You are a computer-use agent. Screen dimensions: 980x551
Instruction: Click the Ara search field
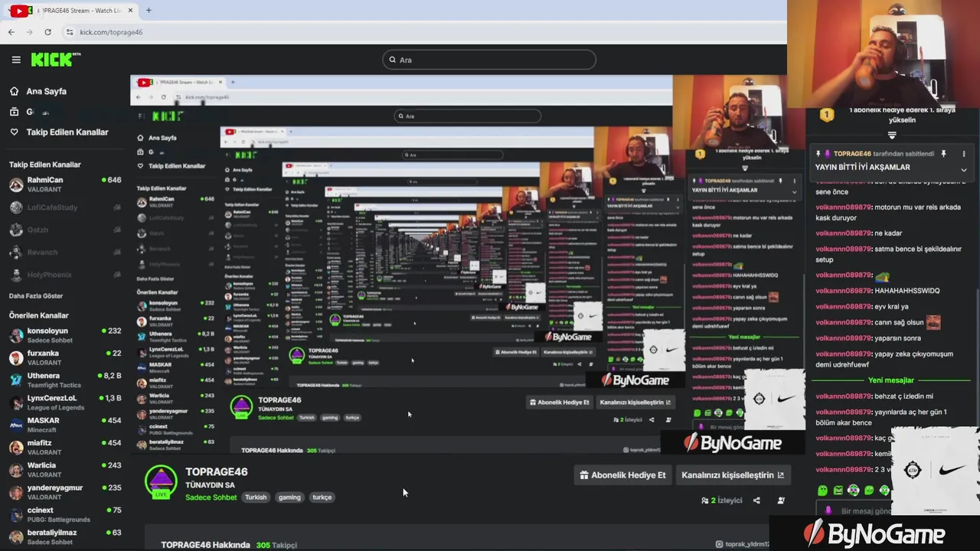pos(489,60)
